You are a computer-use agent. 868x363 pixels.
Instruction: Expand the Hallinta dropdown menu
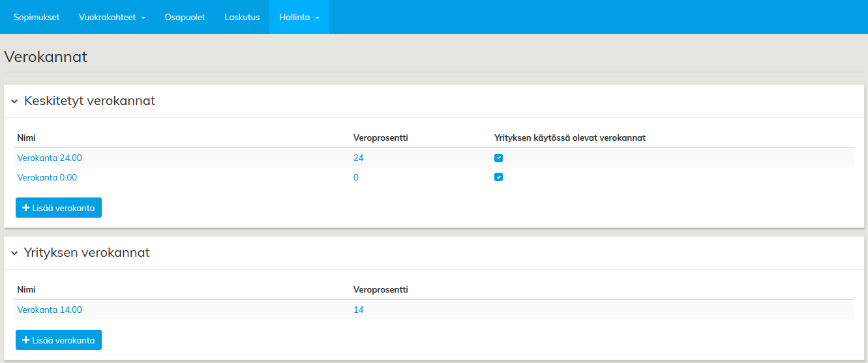(x=299, y=17)
